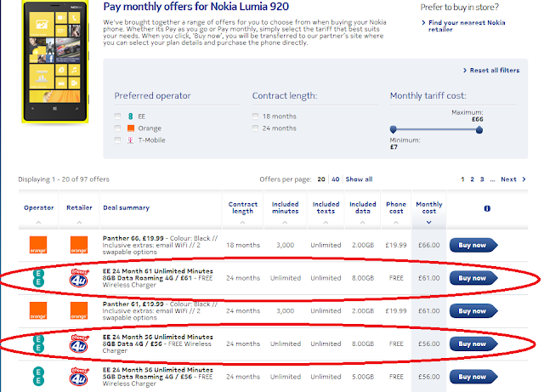
Task: Select Panther 61, £19.99 deal summary text
Action: (x=161, y=311)
